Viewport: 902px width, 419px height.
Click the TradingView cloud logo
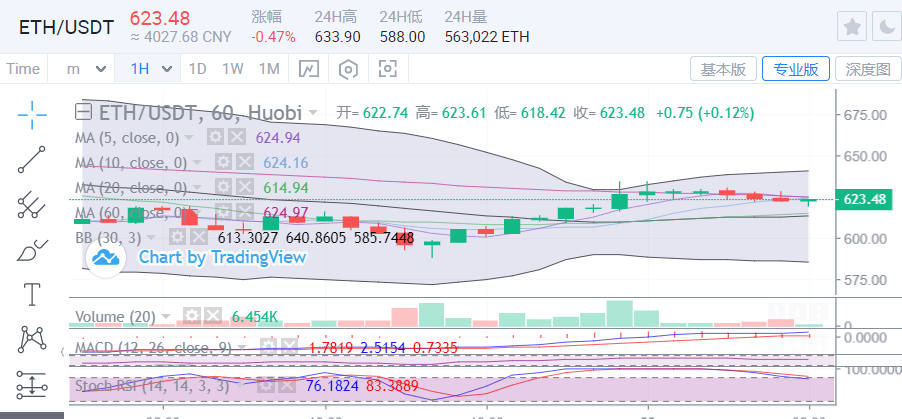106,257
